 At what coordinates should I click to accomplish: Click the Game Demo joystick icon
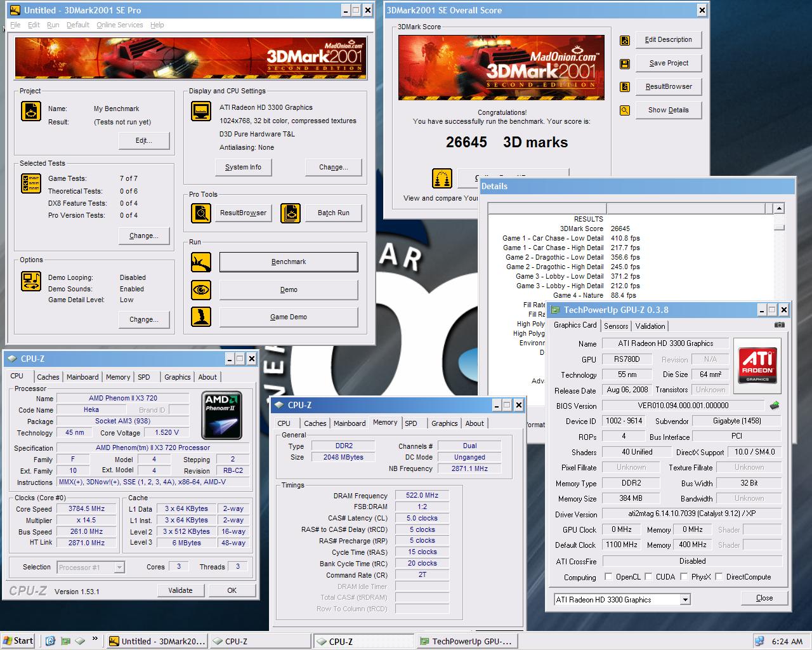point(201,317)
